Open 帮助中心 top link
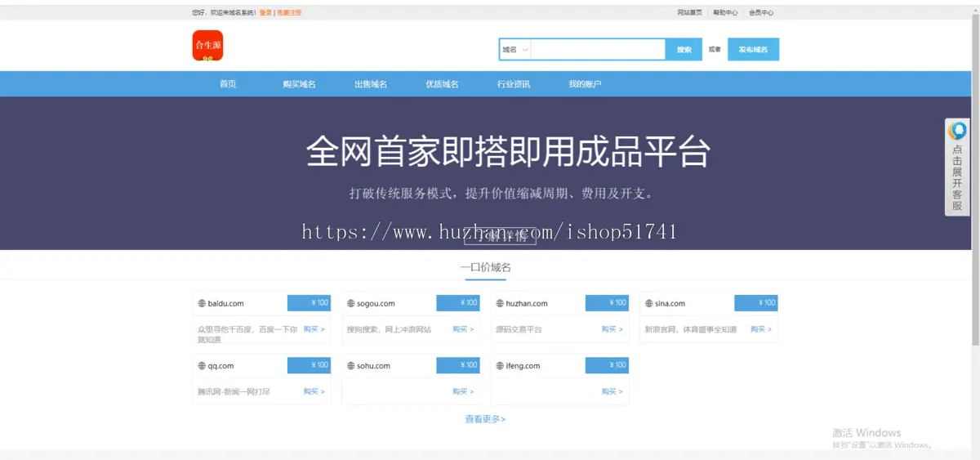This screenshot has height=460, width=980. (725, 12)
